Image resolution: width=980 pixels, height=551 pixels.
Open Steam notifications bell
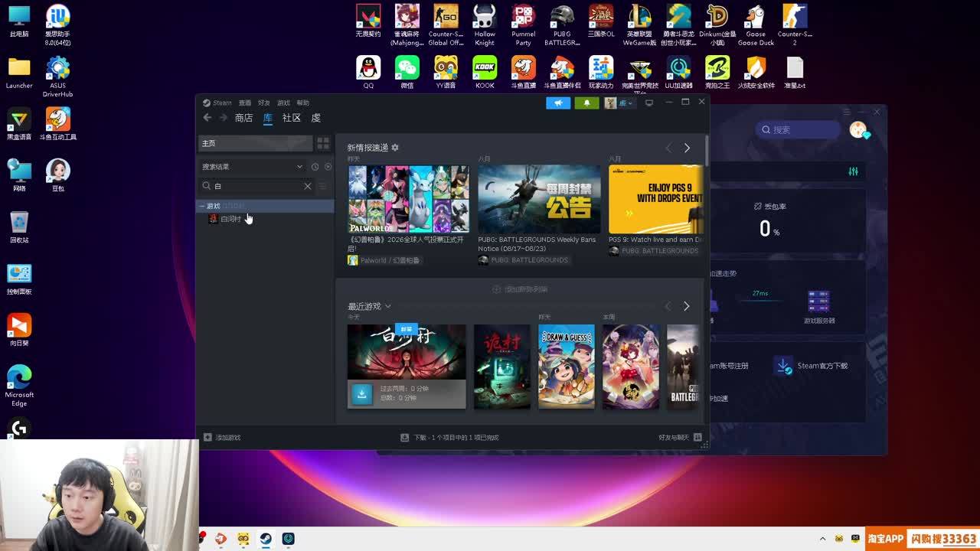(586, 103)
